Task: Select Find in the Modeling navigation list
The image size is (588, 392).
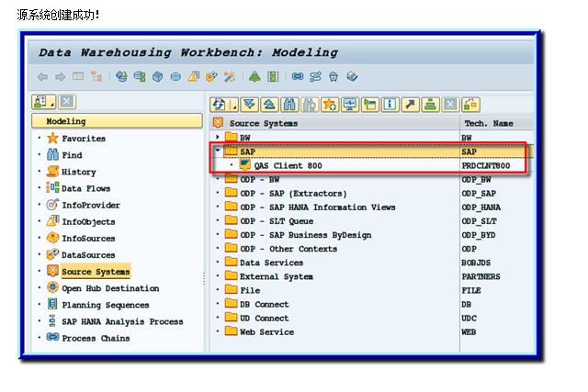Action: (x=72, y=155)
